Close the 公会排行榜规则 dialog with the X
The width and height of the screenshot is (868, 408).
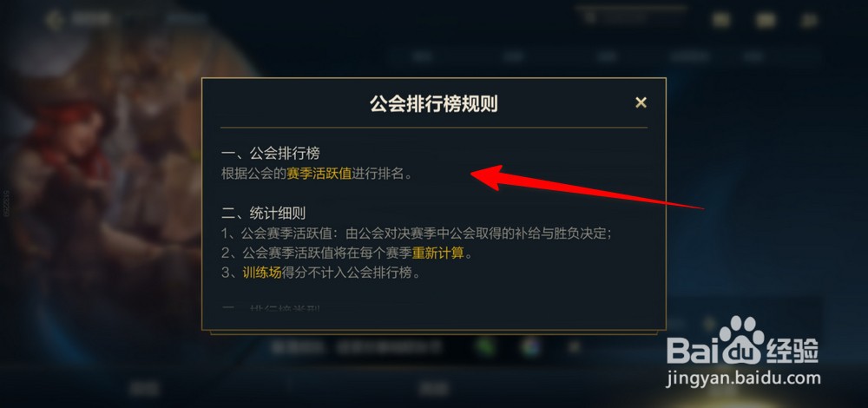click(641, 102)
